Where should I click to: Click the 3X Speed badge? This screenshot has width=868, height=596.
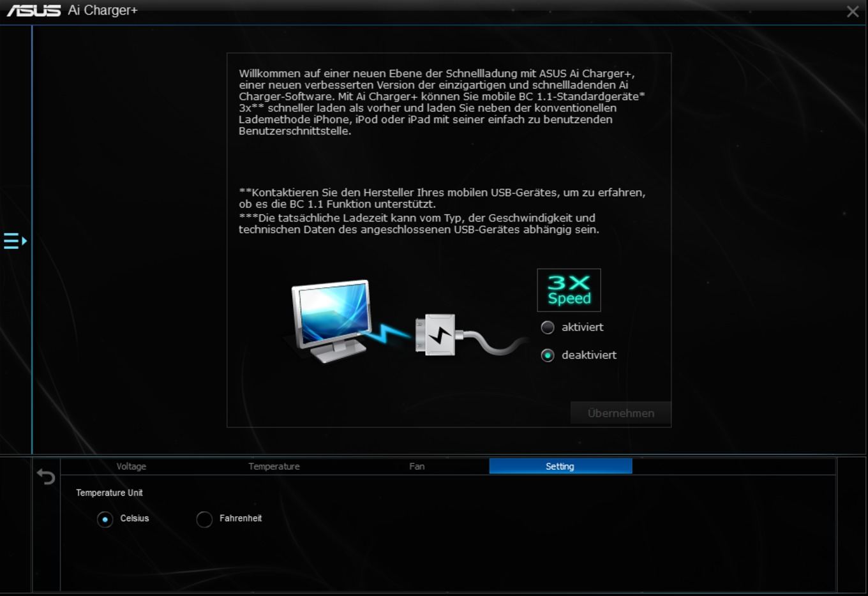point(569,290)
